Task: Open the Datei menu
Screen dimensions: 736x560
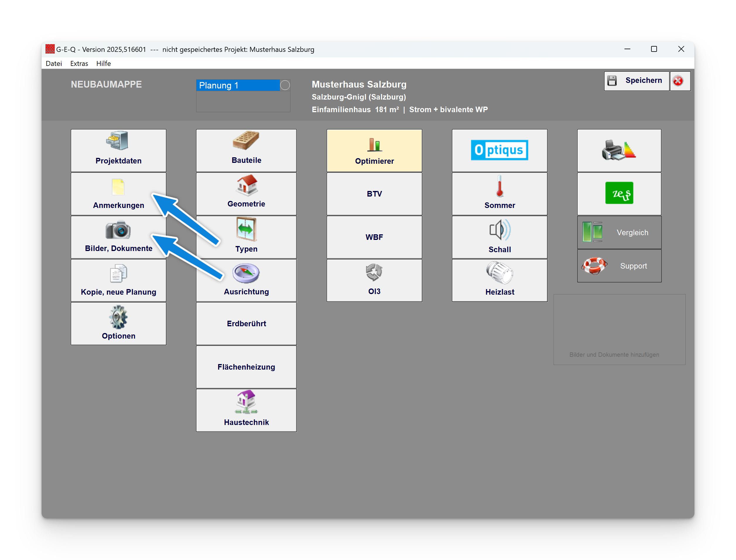Action: point(54,64)
